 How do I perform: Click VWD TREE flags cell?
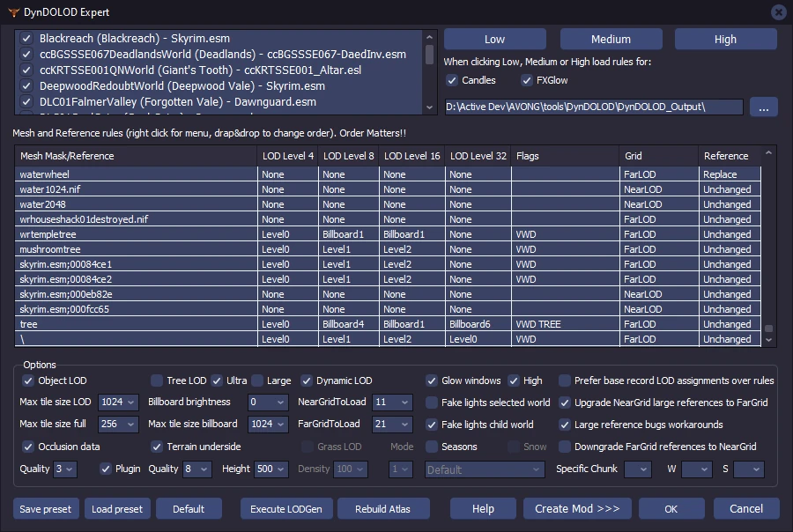click(565, 324)
